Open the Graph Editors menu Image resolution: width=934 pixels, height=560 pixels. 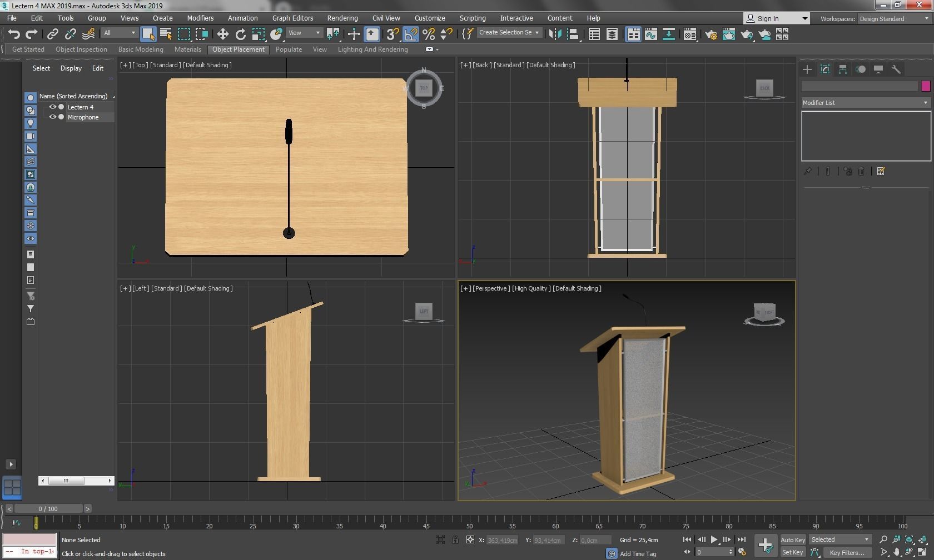point(292,18)
